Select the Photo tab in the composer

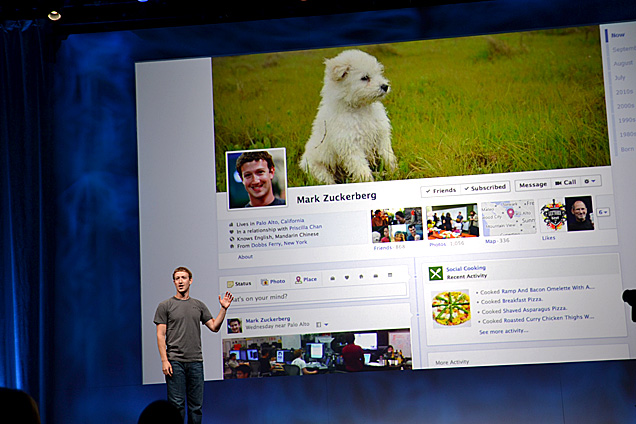pos(273,281)
